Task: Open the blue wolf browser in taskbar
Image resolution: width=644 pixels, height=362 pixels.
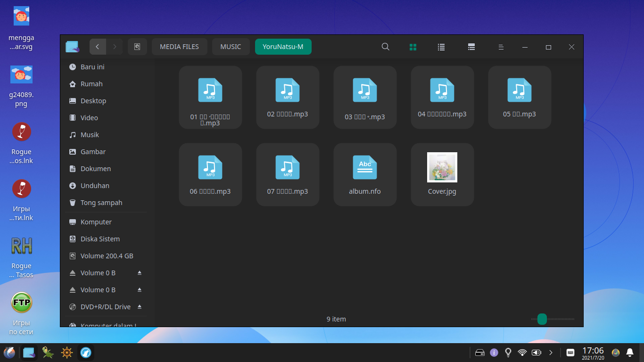Action: tap(86, 352)
